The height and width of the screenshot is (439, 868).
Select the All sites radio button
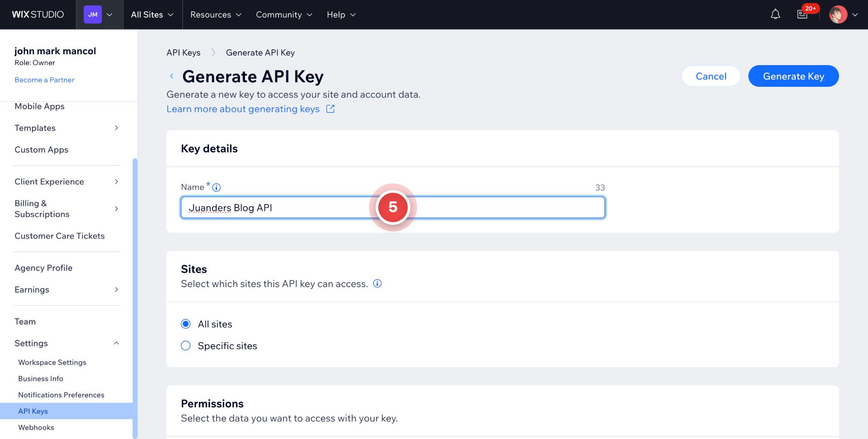click(x=185, y=324)
